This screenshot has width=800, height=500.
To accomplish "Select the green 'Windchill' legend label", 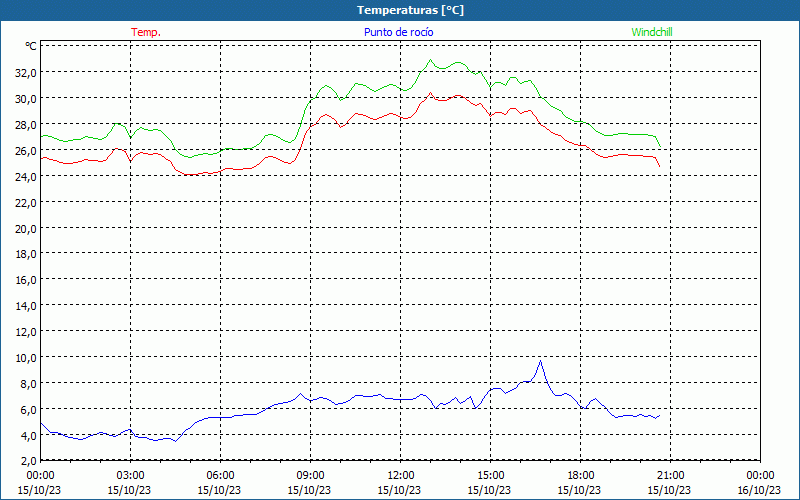I will click(652, 32).
